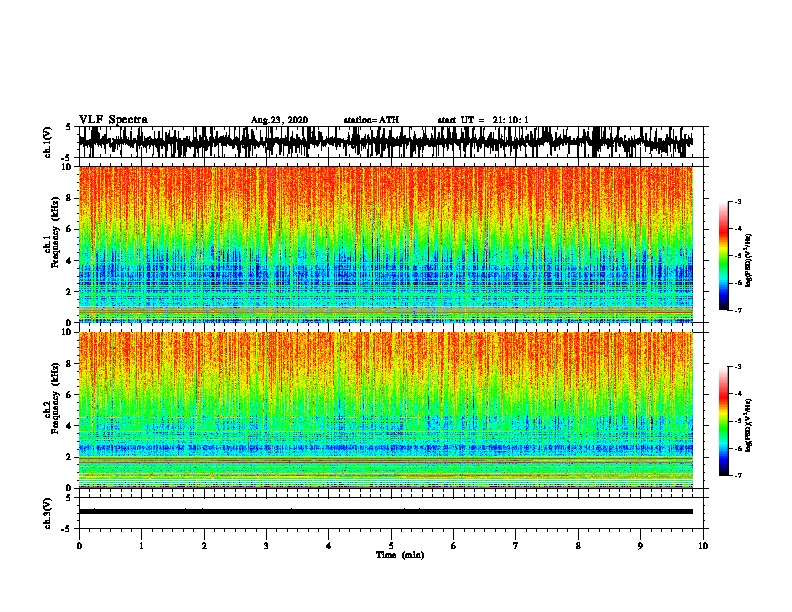Screen dimensions: 792x612
Task: Click ch.1 frequency tick "4" kHz
Action: tap(70, 261)
